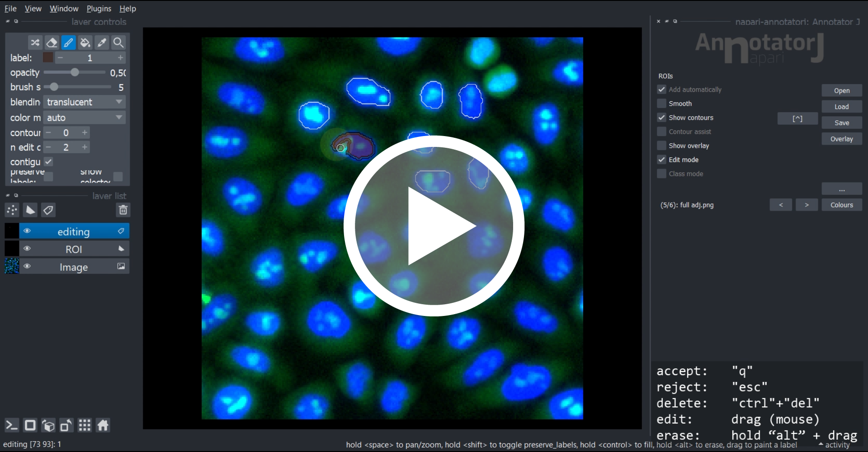This screenshot has height=452, width=868.
Task: Select the fill bucket tool
Action: 85,42
